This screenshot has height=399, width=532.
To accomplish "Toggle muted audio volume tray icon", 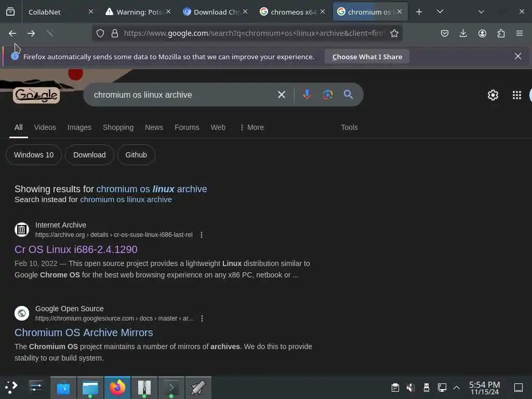I will [411, 388].
